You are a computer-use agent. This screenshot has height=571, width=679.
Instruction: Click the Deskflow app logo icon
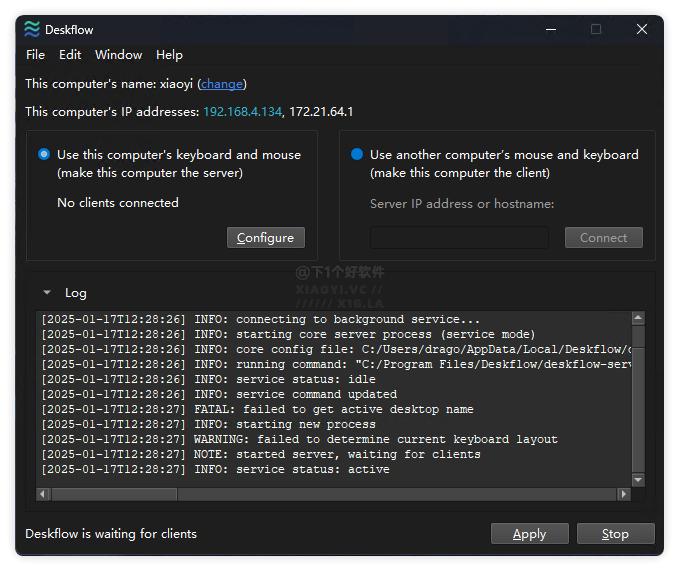(32, 29)
